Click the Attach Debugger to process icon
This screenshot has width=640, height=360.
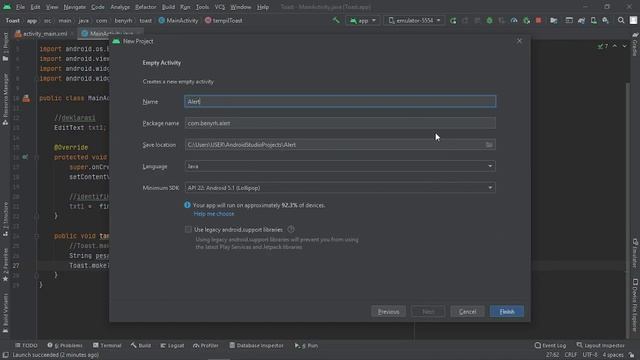click(526, 20)
